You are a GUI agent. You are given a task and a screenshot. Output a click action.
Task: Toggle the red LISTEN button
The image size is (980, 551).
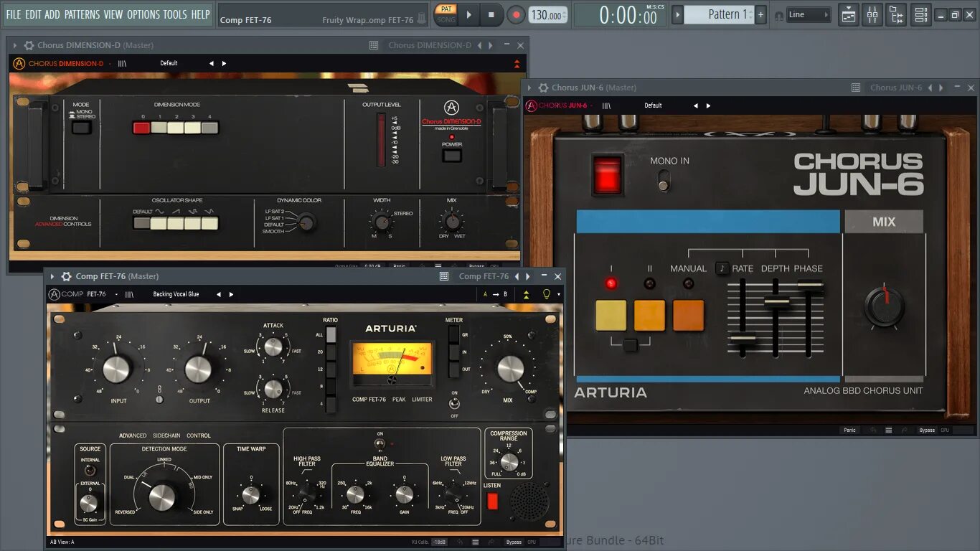492,501
